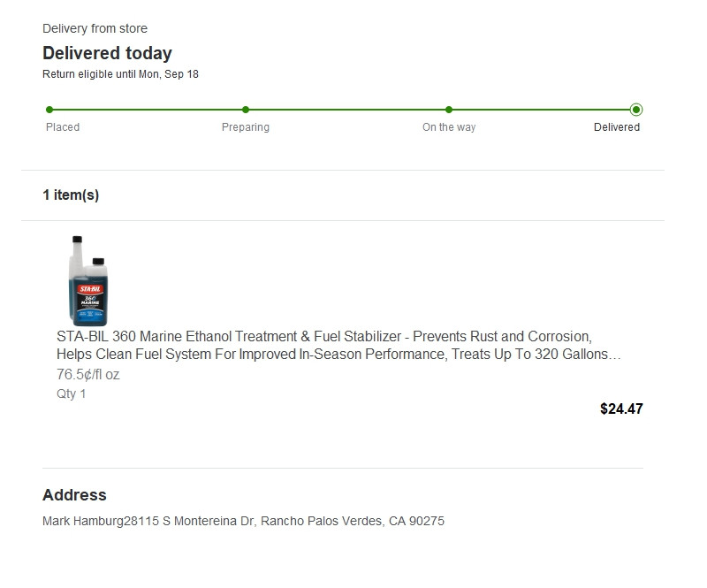This screenshot has width=707, height=588.
Task: Click the Delivered today heading
Action: point(107,53)
